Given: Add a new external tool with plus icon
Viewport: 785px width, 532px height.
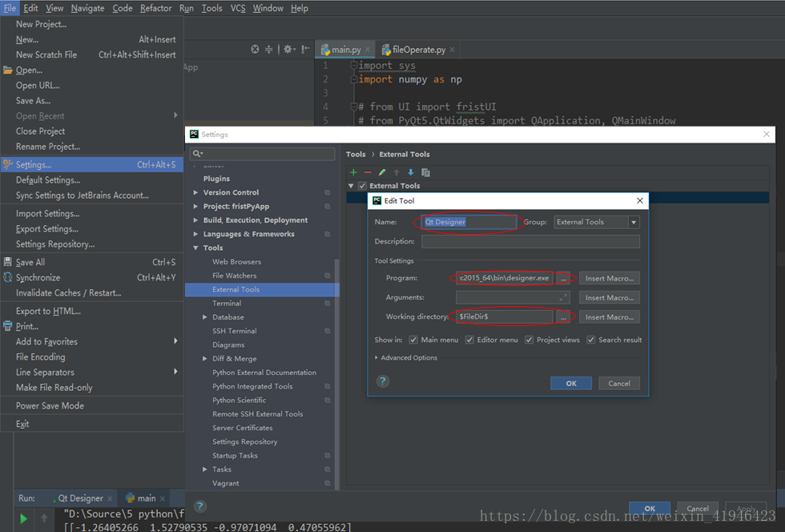Looking at the screenshot, I should pyautogui.click(x=353, y=172).
